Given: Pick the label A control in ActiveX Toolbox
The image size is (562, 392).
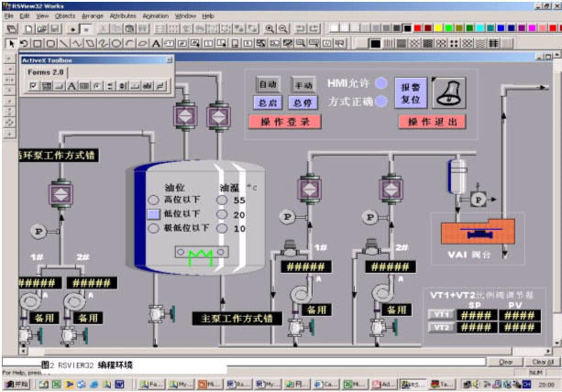Looking at the screenshot, I should click(x=72, y=86).
